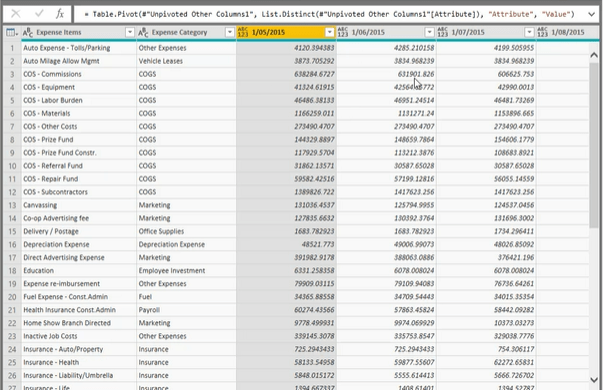Viewport: 603px width, 390px height.
Task: Select category cell 'Office Supplies'
Action: [187, 231]
